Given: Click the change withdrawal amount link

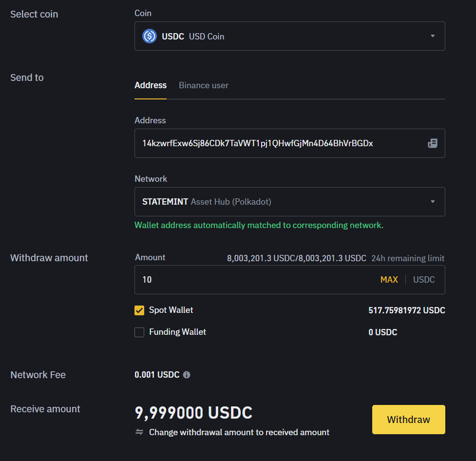Looking at the screenshot, I should 239,432.
